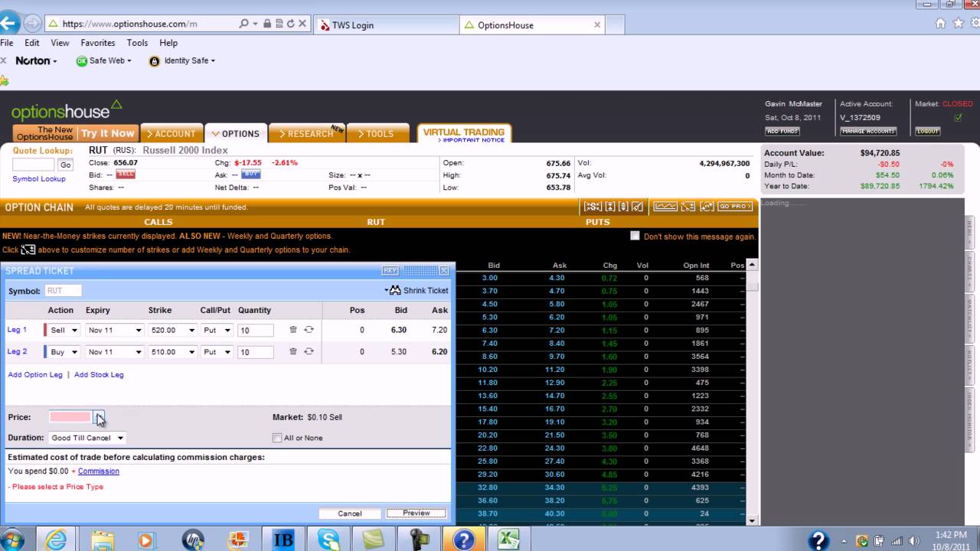Delete Leg 1 with its trash icon

[x=293, y=330]
